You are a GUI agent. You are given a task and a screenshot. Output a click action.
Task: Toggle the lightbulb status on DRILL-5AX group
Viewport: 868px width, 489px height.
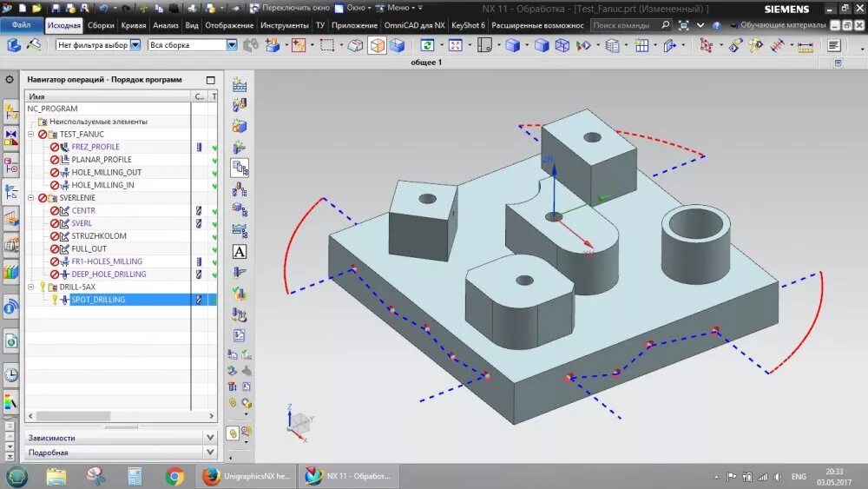43,287
